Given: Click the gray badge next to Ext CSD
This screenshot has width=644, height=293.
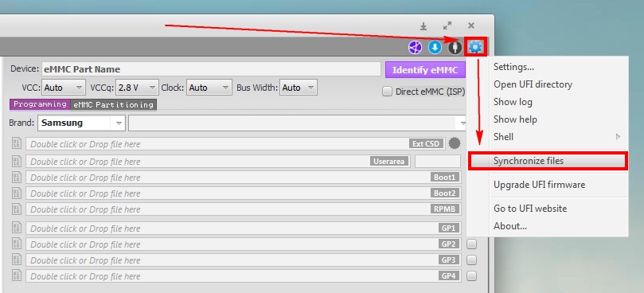Looking at the screenshot, I should (x=455, y=144).
